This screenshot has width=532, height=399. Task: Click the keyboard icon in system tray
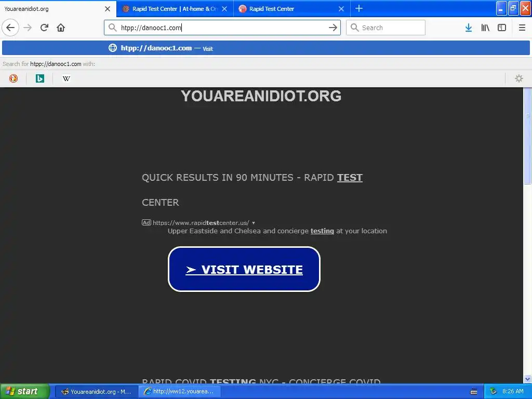[x=474, y=392]
